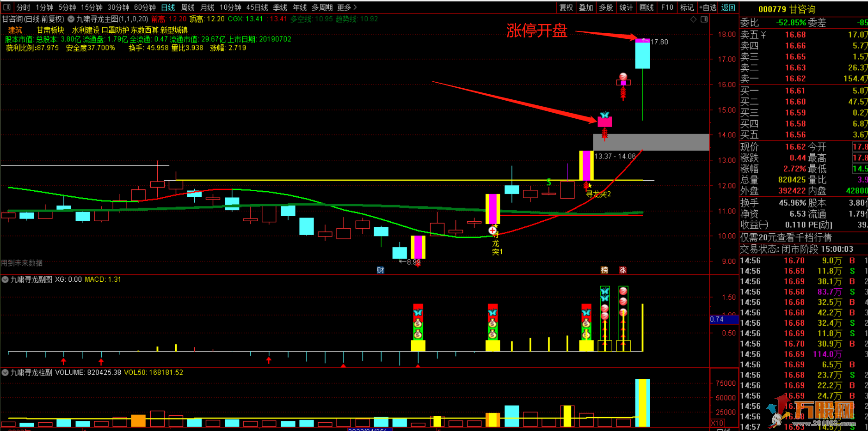Open the 九啸寻龙副图 indicator dropdown arrow
Viewport: 868px width, 431px height.
point(5,279)
